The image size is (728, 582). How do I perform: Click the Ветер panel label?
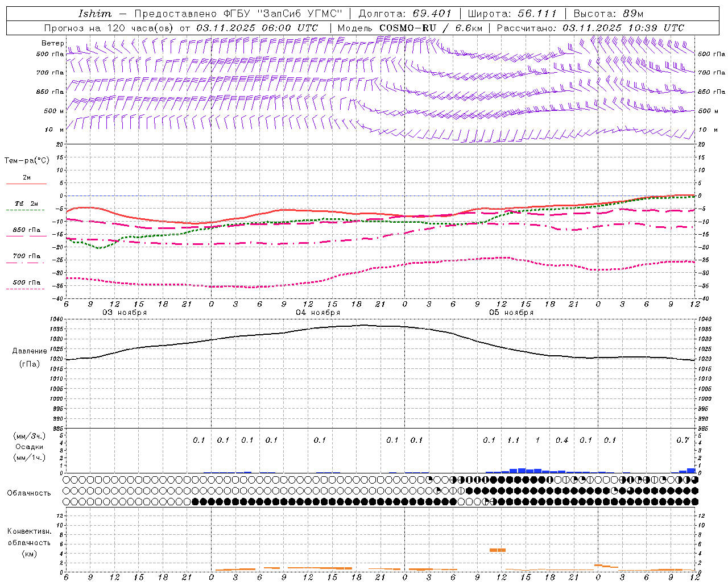pyautogui.click(x=52, y=43)
